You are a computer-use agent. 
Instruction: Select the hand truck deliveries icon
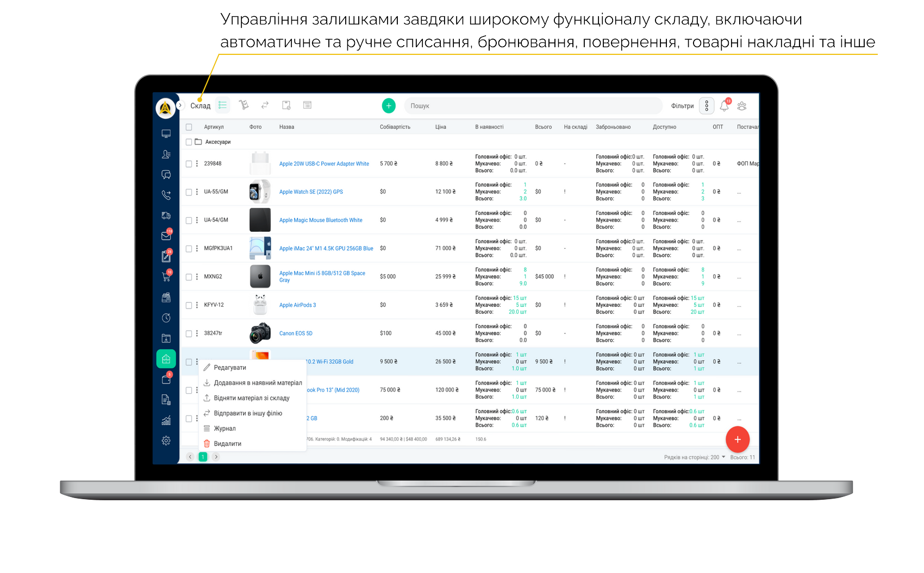point(245,105)
